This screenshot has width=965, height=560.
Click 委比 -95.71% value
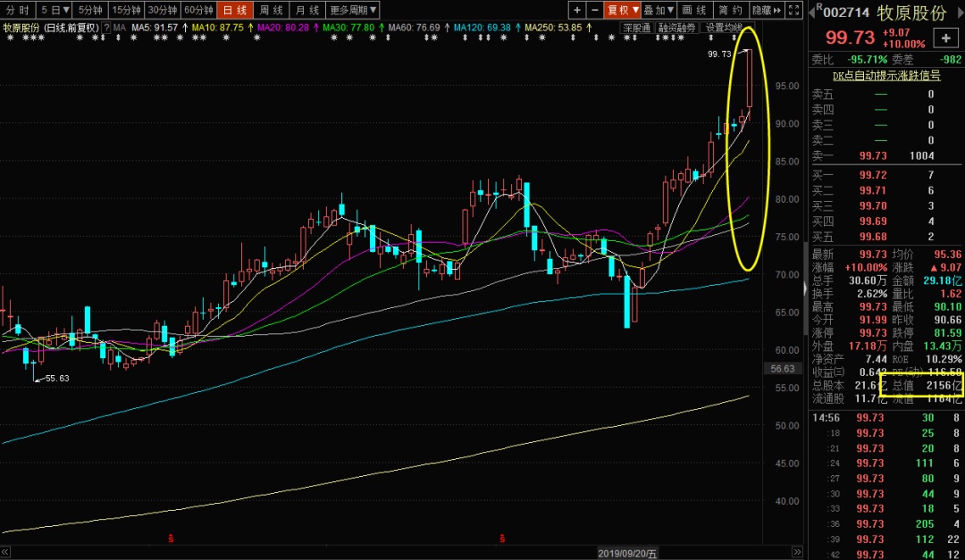tap(867, 60)
